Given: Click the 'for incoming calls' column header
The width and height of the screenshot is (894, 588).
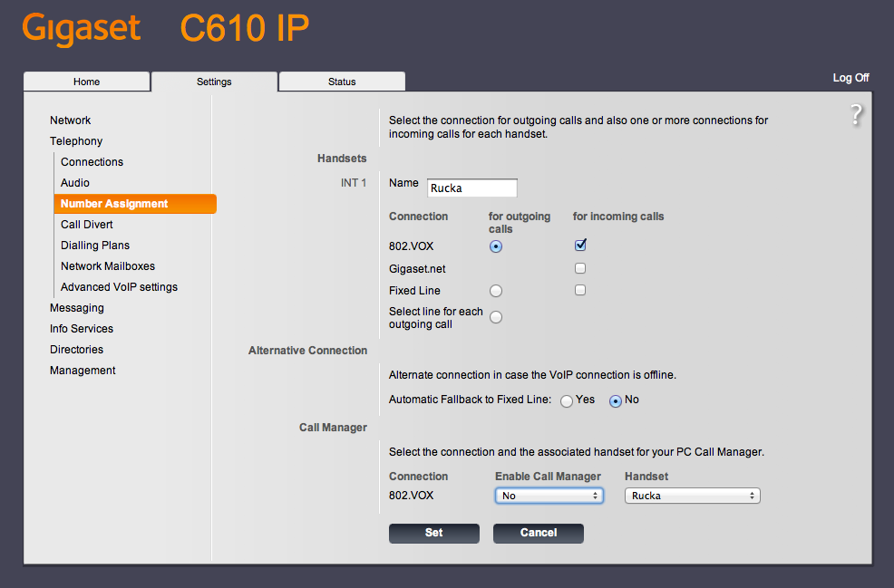Looking at the screenshot, I should click(x=618, y=217).
